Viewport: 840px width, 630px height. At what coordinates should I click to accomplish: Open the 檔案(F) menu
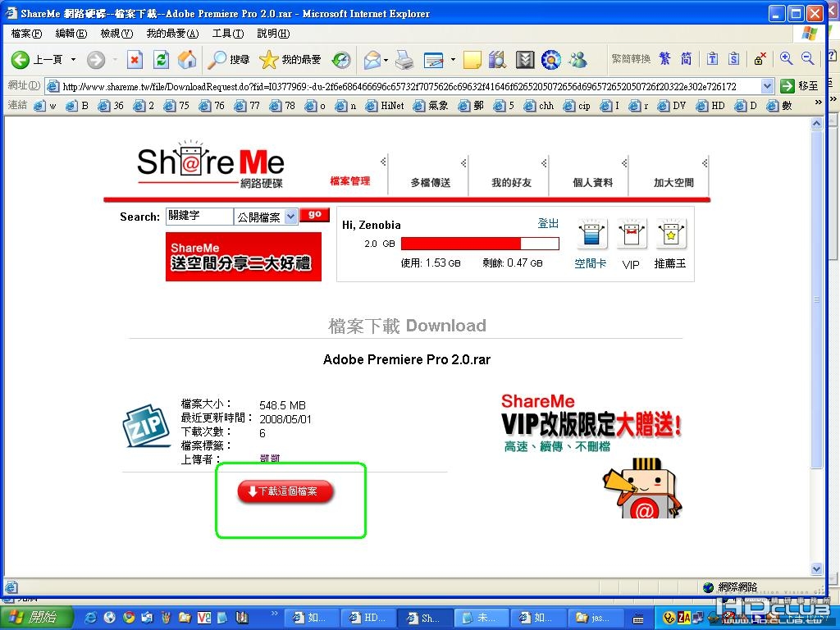click(x=26, y=34)
